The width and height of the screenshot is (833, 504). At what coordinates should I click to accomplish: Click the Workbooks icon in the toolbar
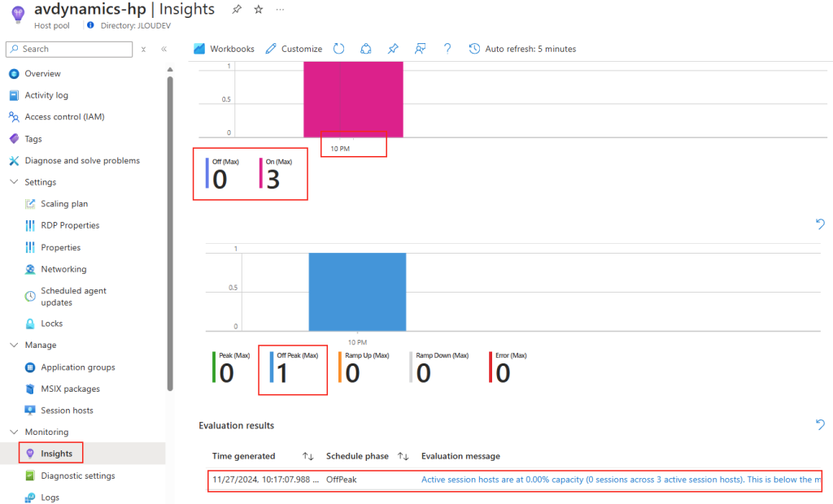(x=199, y=49)
